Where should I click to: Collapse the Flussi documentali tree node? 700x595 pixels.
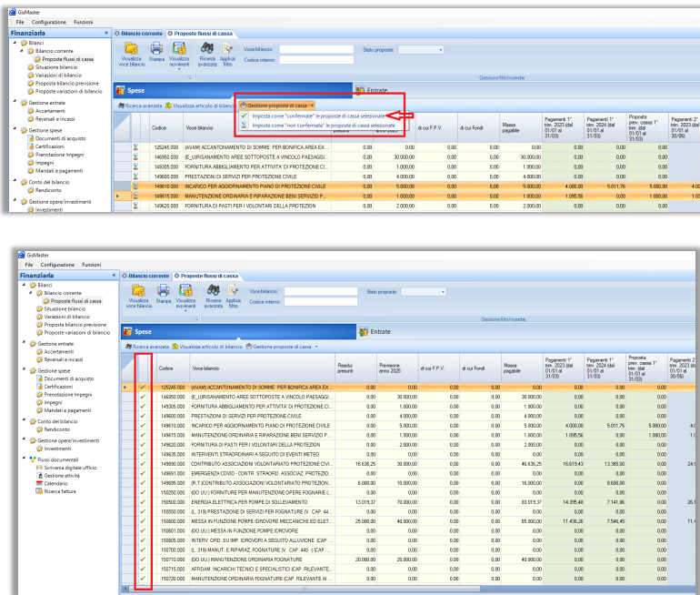click(x=24, y=458)
